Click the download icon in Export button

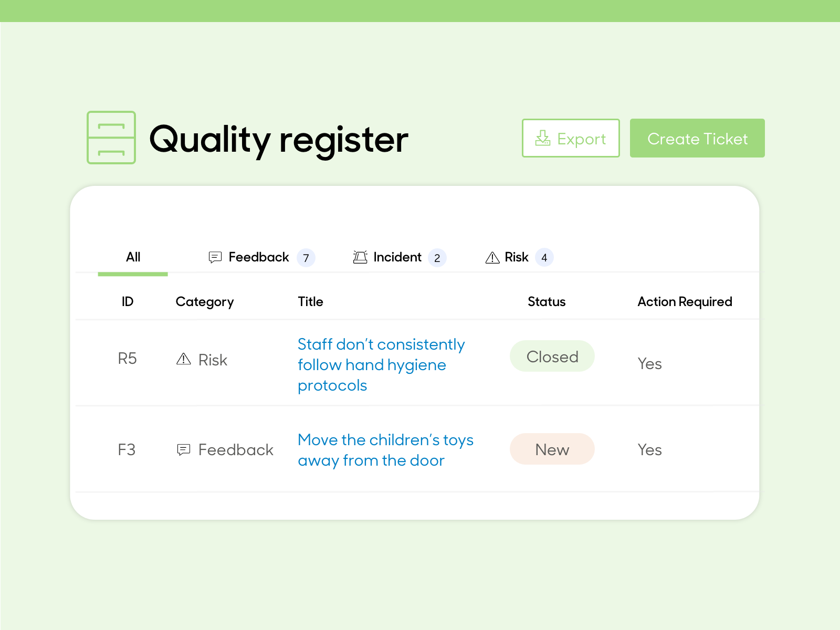[x=542, y=139]
